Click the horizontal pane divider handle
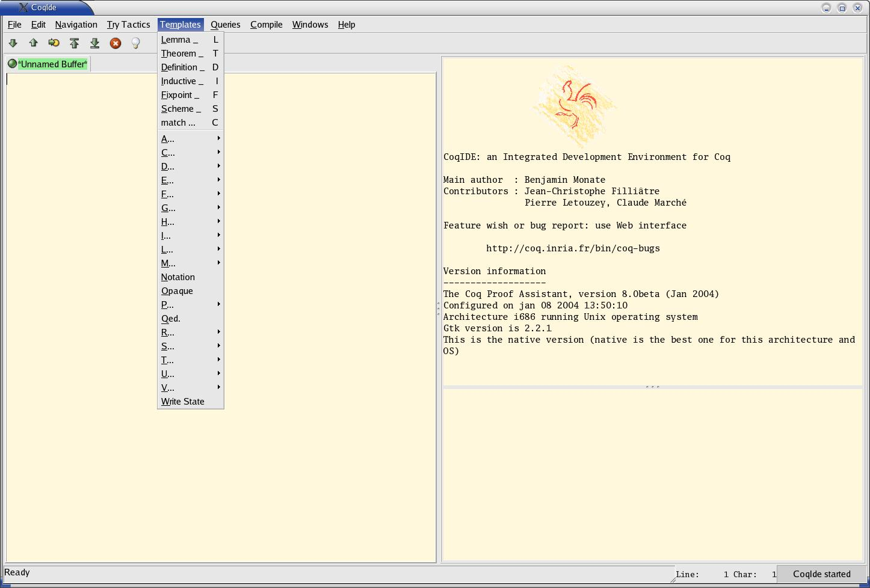 click(653, 387)
